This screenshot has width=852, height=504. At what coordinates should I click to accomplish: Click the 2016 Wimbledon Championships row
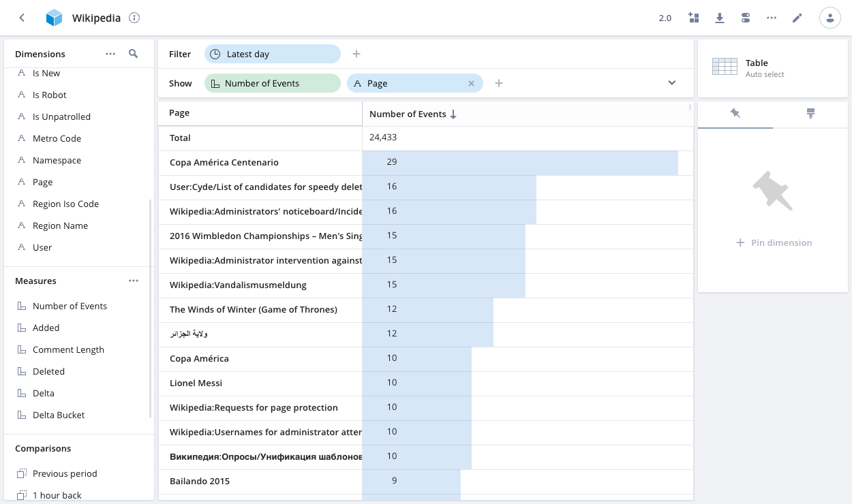point(426,236)
